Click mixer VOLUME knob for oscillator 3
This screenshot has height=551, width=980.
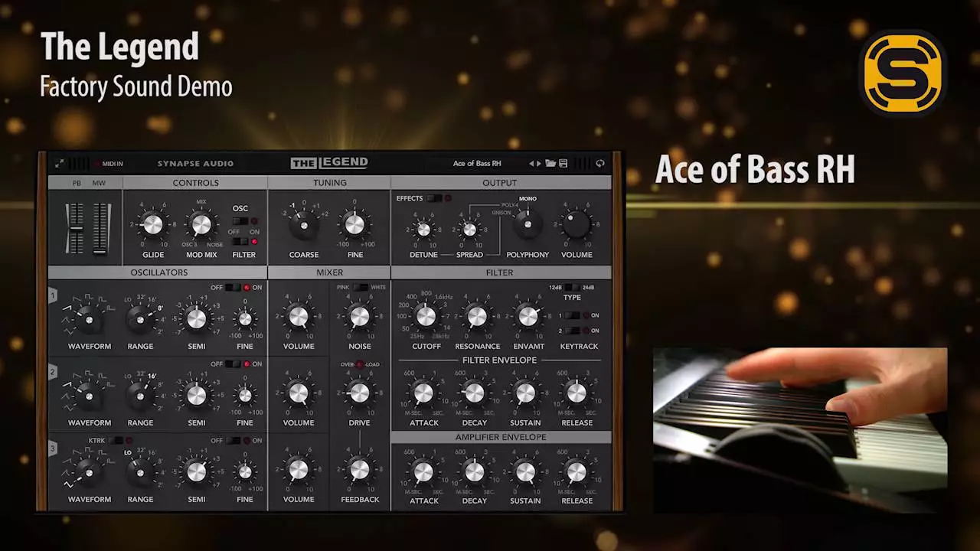tap(299, 470)
